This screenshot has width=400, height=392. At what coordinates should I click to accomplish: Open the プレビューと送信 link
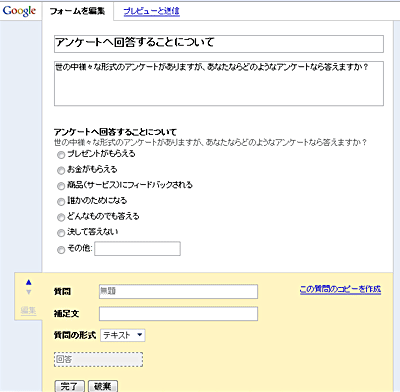(x=152, y=11)
